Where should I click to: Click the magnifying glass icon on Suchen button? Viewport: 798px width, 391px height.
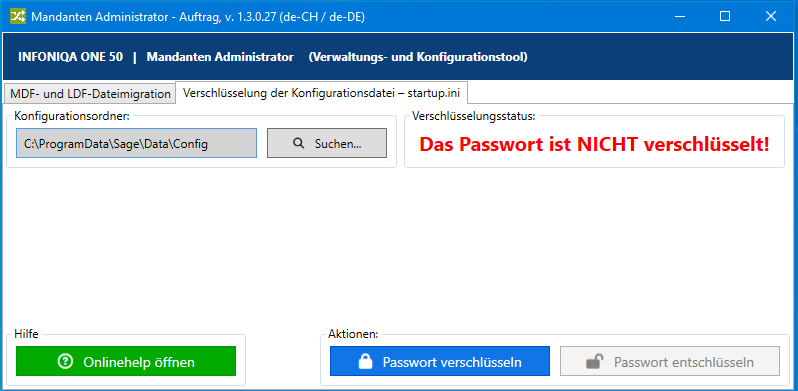299,144
